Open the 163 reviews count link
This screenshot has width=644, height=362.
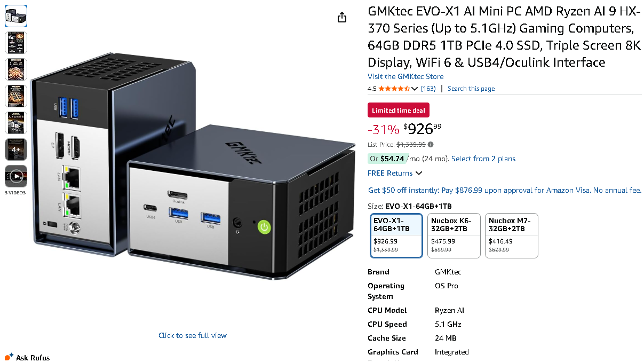tap(428, 89)
